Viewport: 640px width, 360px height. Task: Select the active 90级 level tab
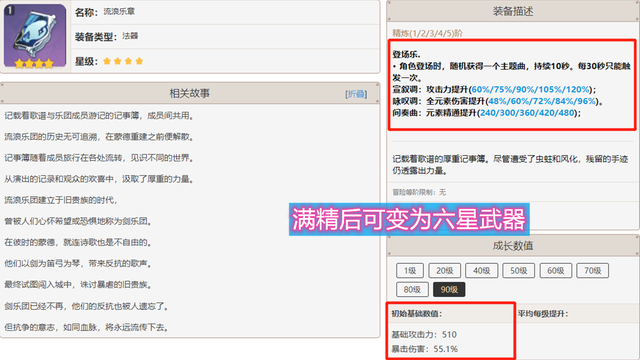[x=449, y=289]
